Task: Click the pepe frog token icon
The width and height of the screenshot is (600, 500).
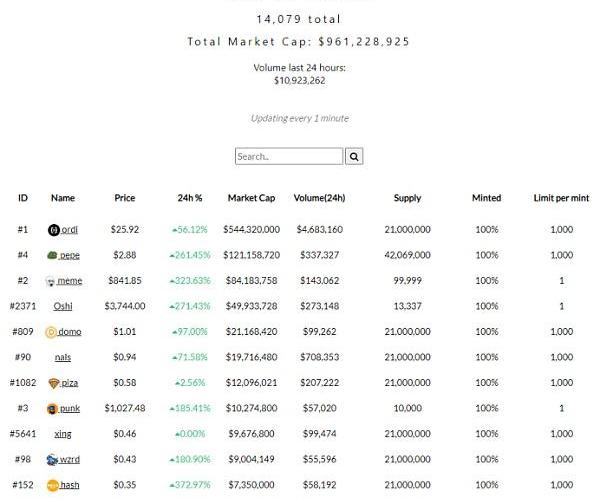Action: [52, 255]
